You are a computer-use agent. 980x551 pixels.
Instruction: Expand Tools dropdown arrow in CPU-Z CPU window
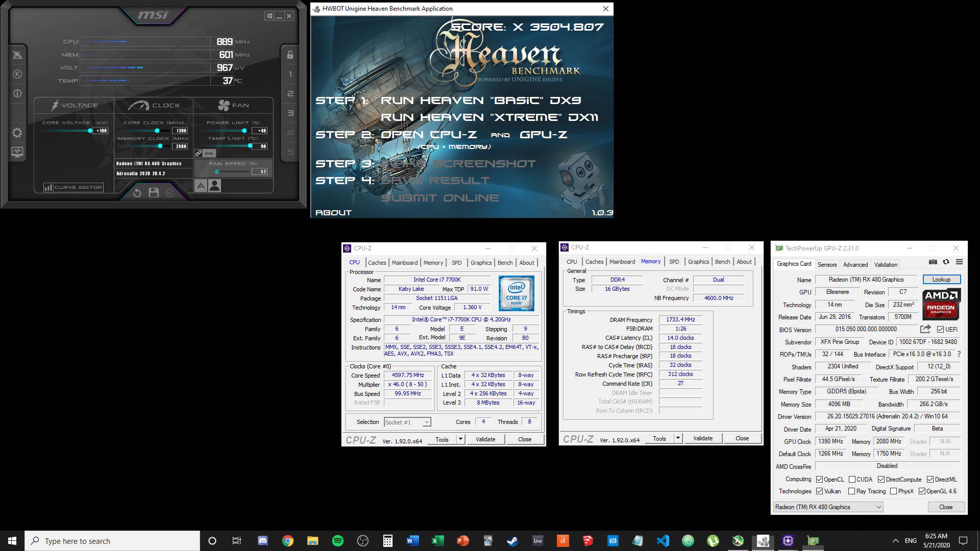click(x=460, y=439)
